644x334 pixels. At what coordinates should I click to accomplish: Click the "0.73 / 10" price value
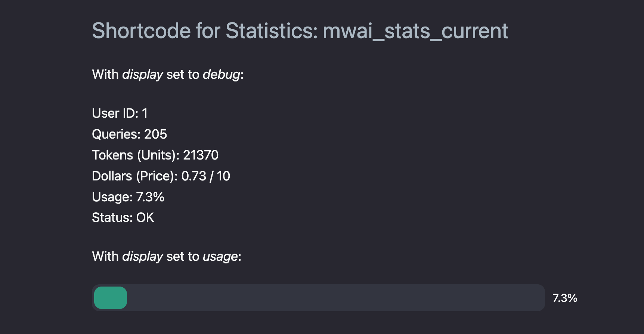(x=206, y=176)
